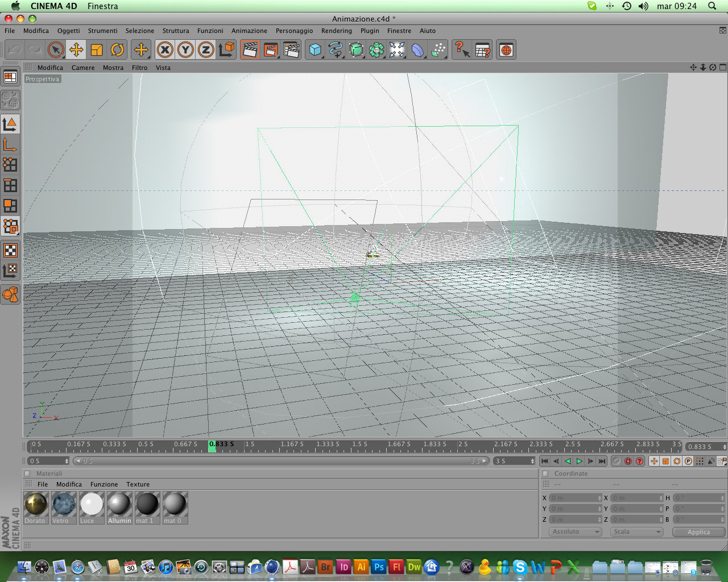The height and width of the screenshot is (582, 728).
Task: Select the Rotate tool
Action: pos(117,50)
